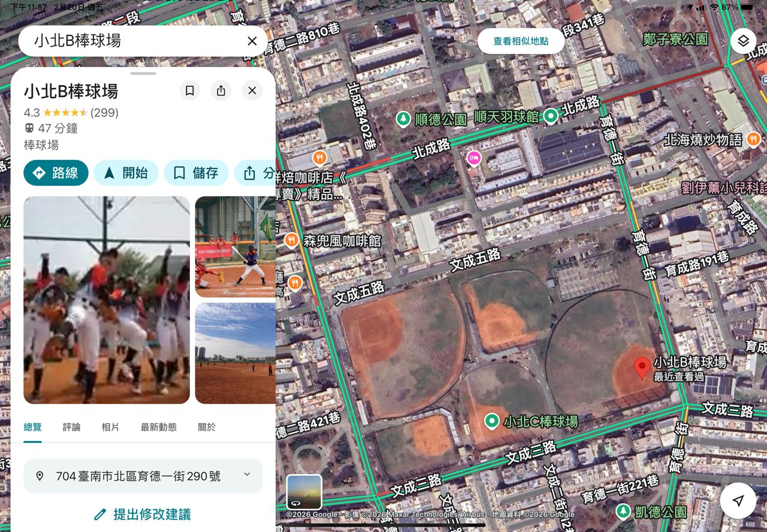Tap 森兜風咖啡館 restaurant marker
Screen dimensions: 767x532
pos(292,240)
